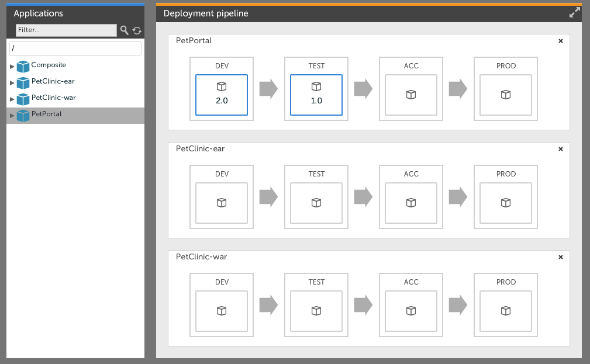
Task: Click the Composite application cube icon
Action: (23, 66)
